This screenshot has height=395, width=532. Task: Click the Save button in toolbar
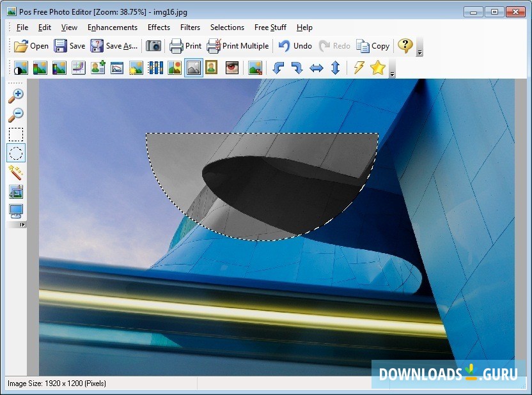point(70,46)
